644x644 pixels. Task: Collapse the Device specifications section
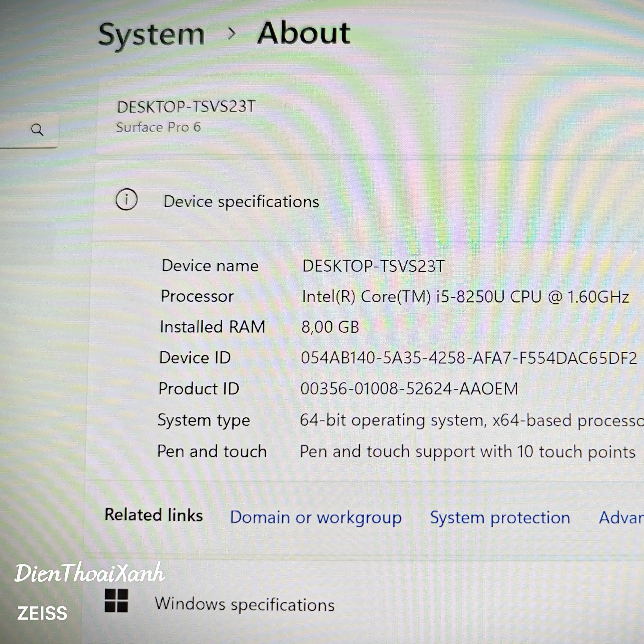pyautogui.click(x=368, y=201)
